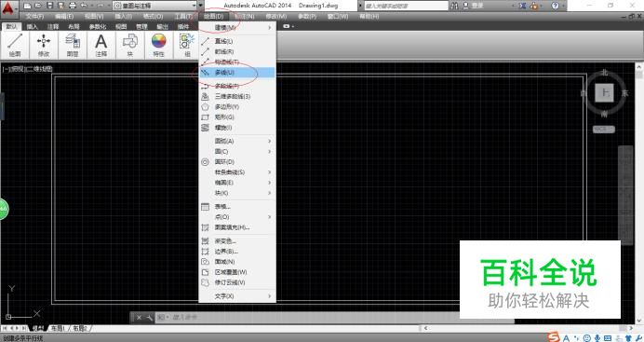
Task: Open the Block (块) ribbon panel
Action: pyautogui.click(x=129, y=45)
